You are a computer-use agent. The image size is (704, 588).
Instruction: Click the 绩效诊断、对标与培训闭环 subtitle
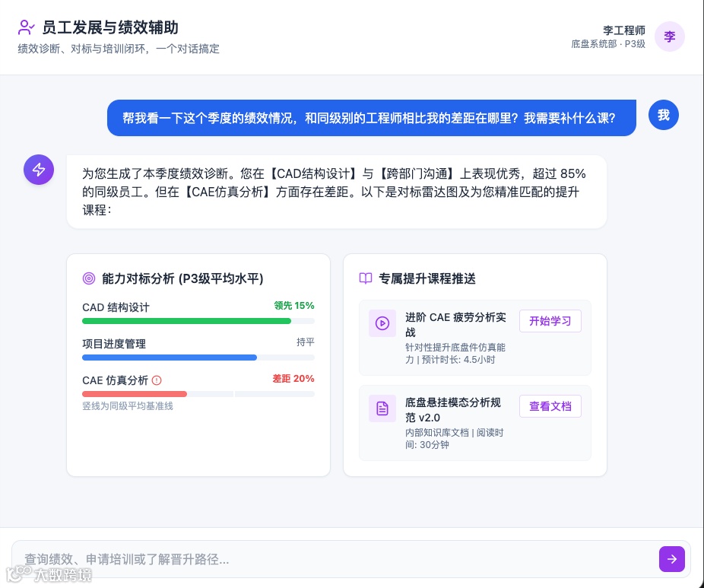click(x=119, y=49)
